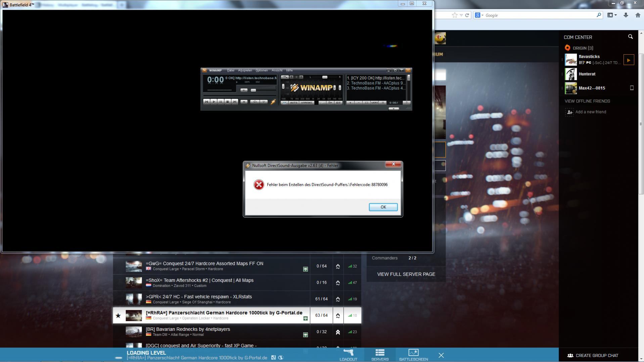Screen dimensions: 644x362
Task: Open Winamp Ansicht menu
Action: point(277,70)
